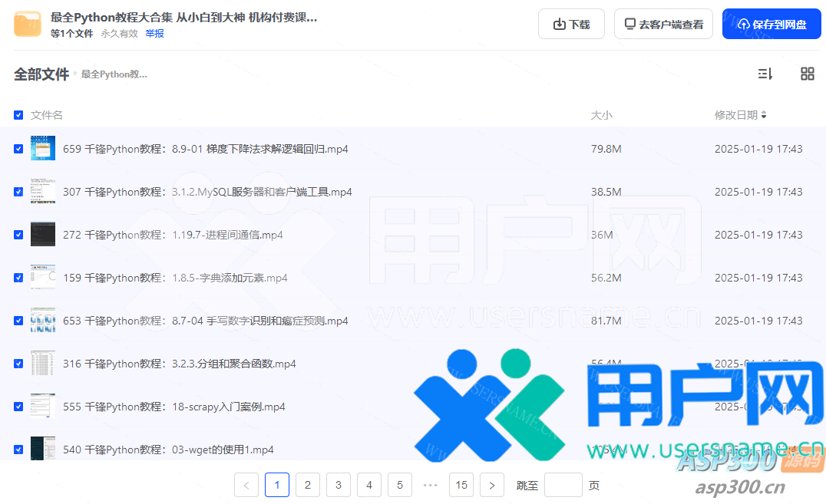Viewport: 826px width, 504px height.
Task: Click the 下载 download button
Action: [x=571, y=25]
